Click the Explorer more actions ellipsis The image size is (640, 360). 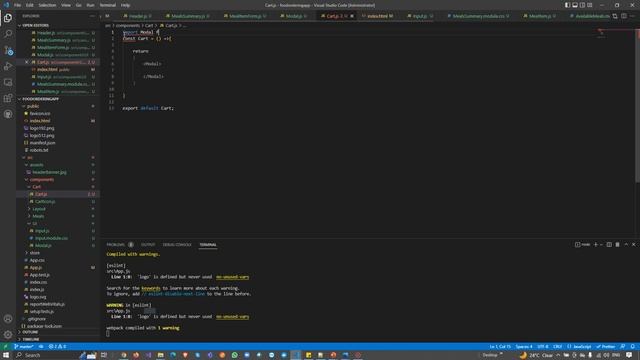[92, 16]
